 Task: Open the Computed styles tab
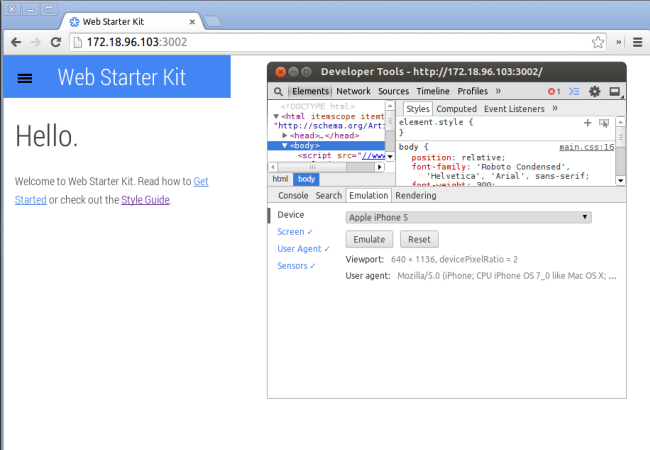(456, 109)
